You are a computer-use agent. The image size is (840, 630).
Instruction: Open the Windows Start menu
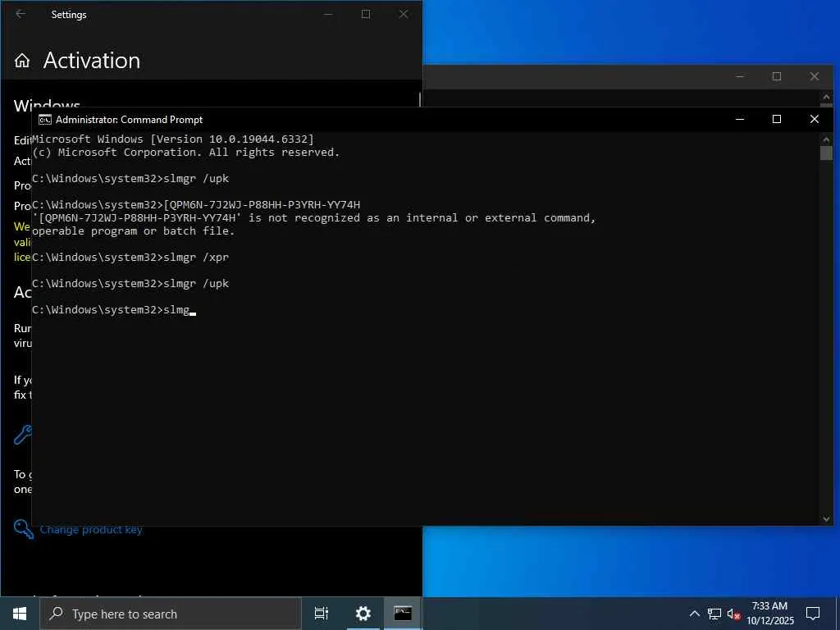click(20, 614)
